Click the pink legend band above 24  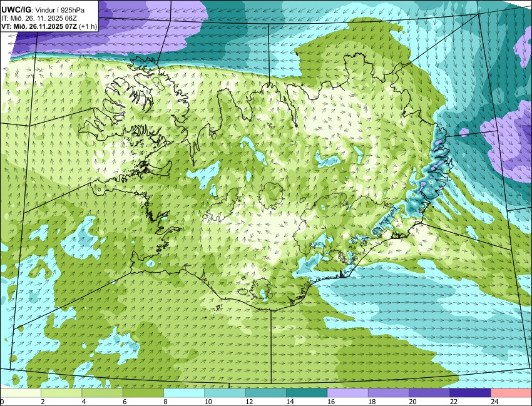[511, 393]
